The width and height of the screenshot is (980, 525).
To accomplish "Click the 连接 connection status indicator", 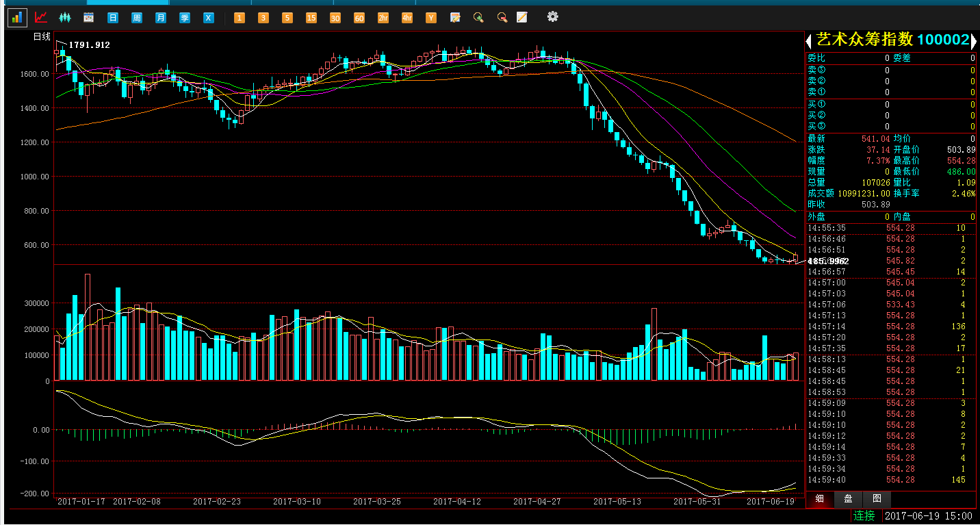I will tap(864, 515).
